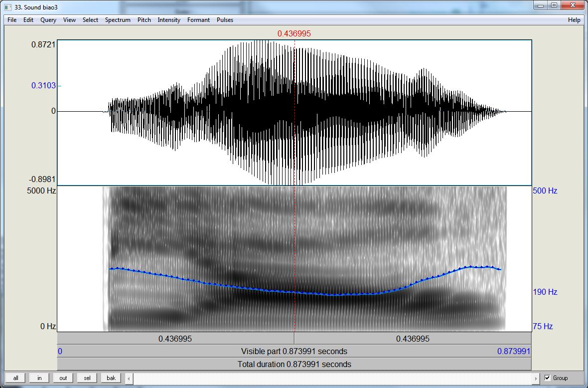Screen dimensions: 588x388
Task: Click the -0.8981 minimum amplitude label
Action: click(x=42, y=179)
